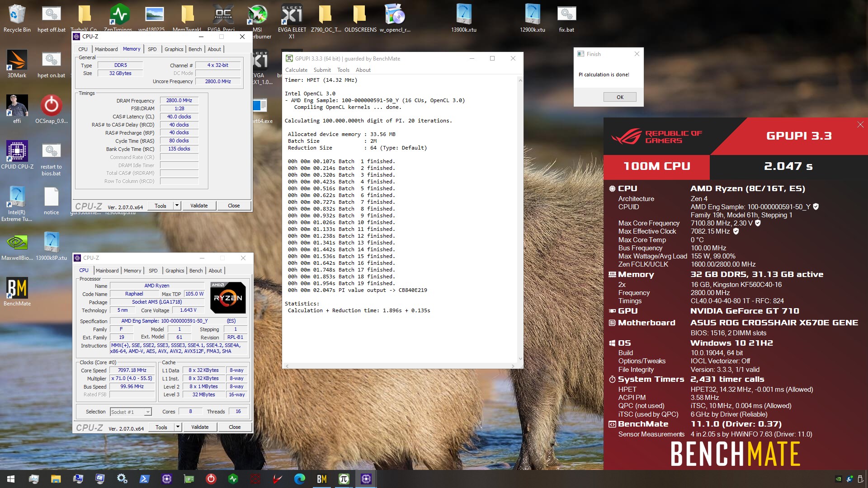This screenshot has height=488, width=868.
Task: Open the Z790_OC_T desktop folder
Action: click(x=326, y=18)
